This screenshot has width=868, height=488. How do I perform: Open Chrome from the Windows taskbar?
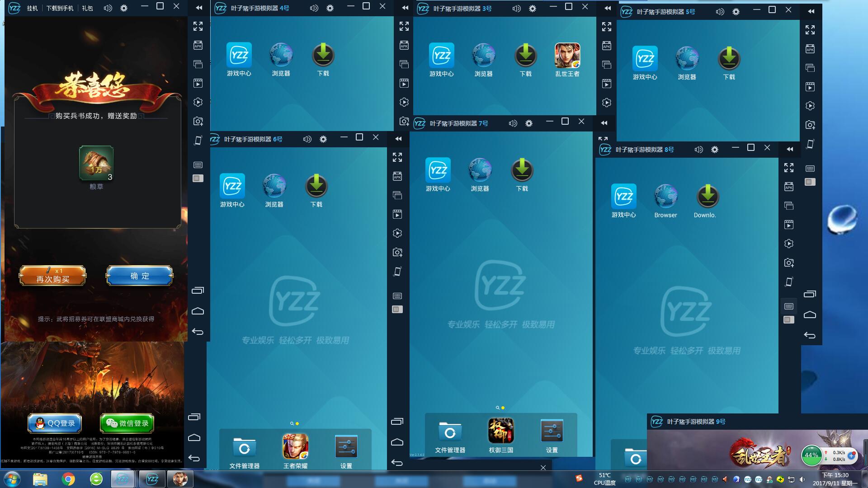[68, 479]
